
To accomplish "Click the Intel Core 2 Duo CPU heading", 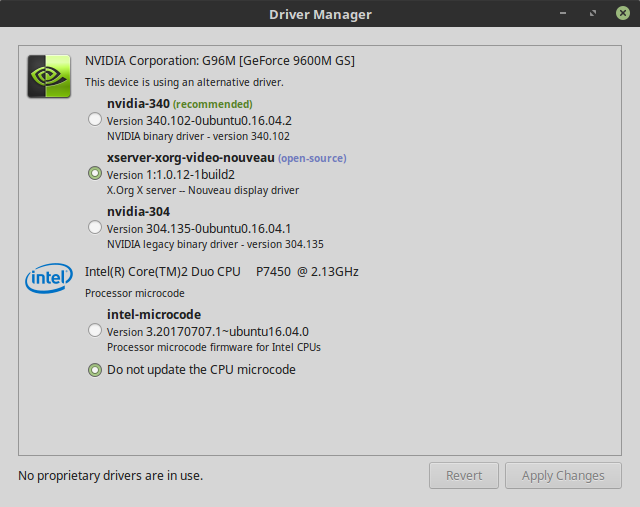I will (x=221, y=271).
